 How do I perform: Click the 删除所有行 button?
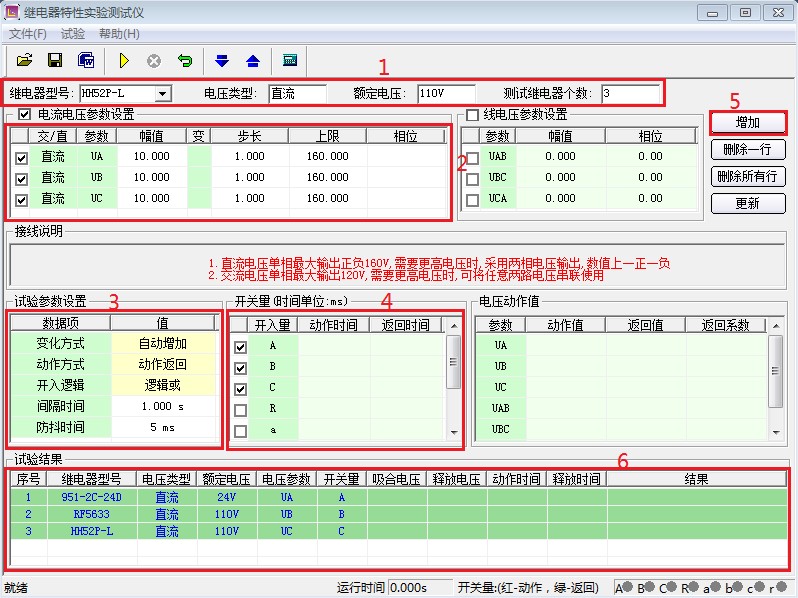[x=748, y=176]
